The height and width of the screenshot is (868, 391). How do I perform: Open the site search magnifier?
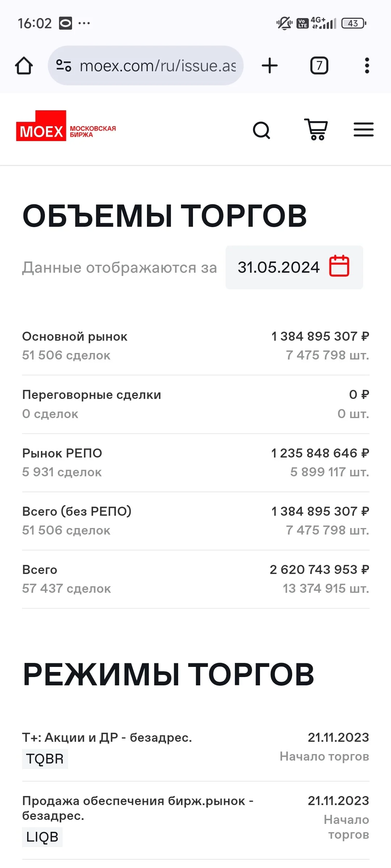[x=261, y=130]
